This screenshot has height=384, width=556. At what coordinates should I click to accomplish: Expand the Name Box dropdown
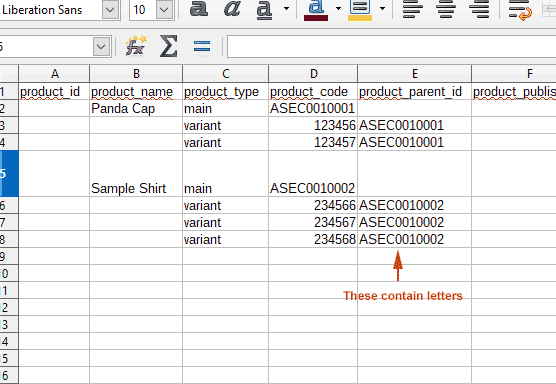click(101, 46)
